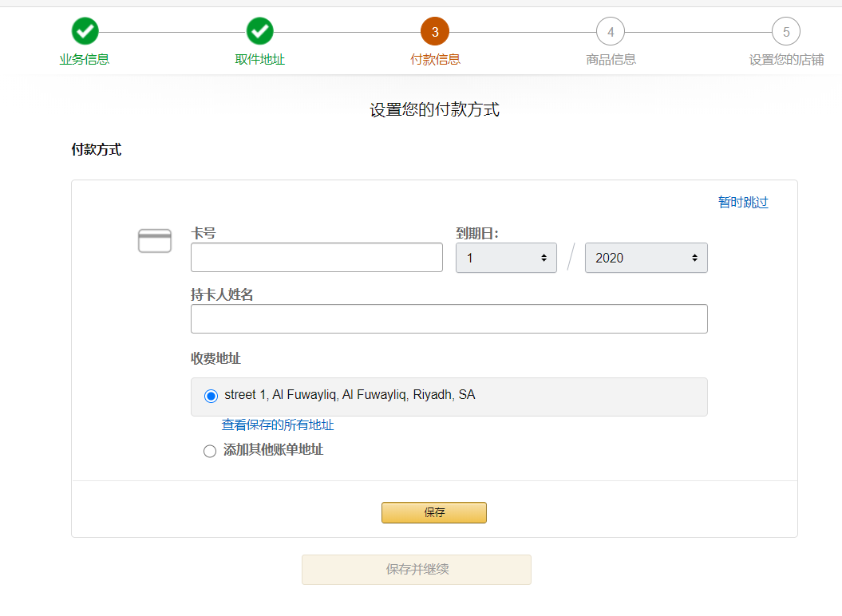This screenshot has width=842, height=616.
Task: Open the 商品信息 step label
Action: [611, 59]
